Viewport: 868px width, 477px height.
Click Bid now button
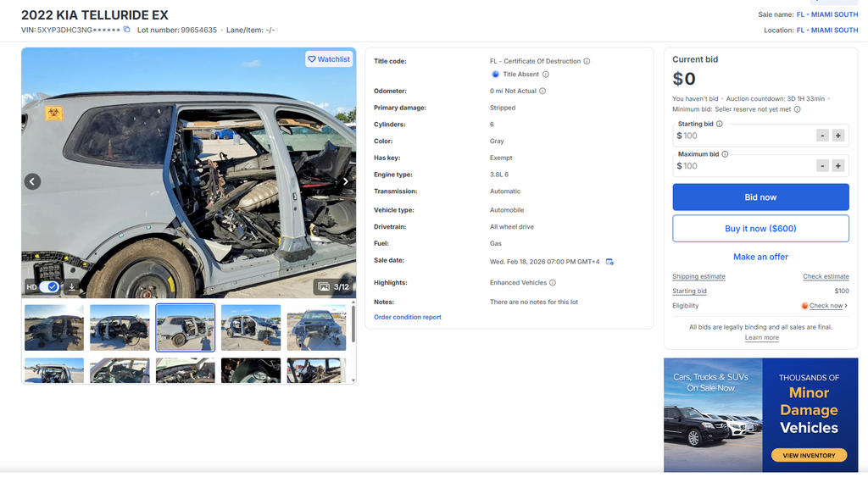point(760,197)
